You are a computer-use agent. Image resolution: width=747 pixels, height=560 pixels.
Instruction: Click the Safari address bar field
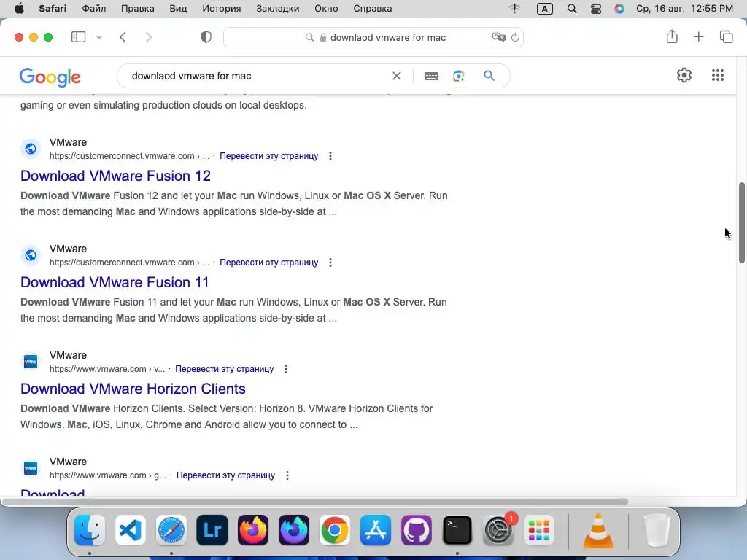point(373,37)
